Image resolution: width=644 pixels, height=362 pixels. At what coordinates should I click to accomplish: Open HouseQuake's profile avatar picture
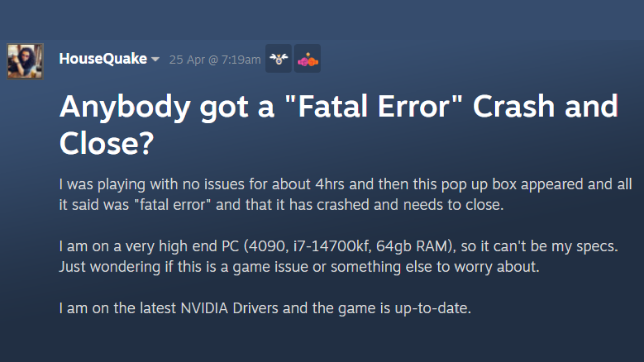click(25, 61)
